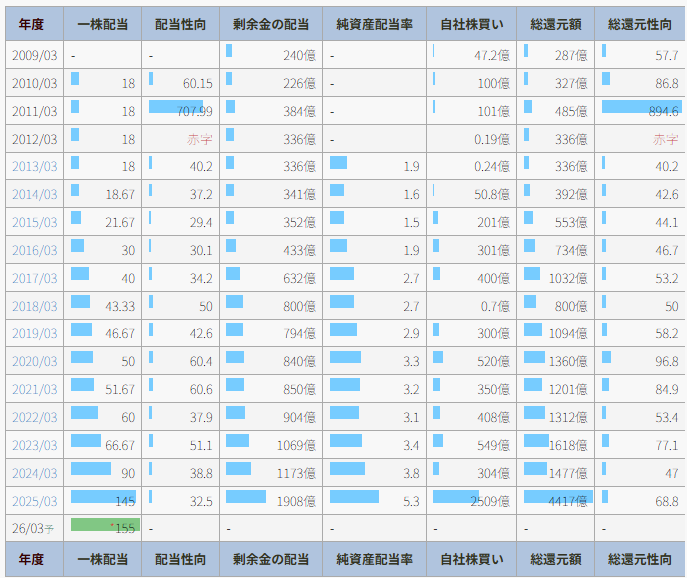Select the 2020/03 fiscal year label

[34, 361]
